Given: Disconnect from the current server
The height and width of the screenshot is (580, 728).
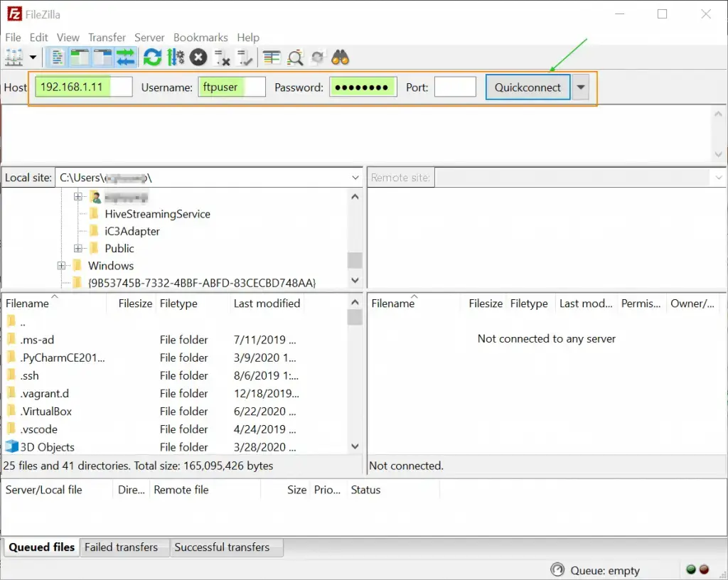Looking at the screenshot, I should tap(222, 57).
